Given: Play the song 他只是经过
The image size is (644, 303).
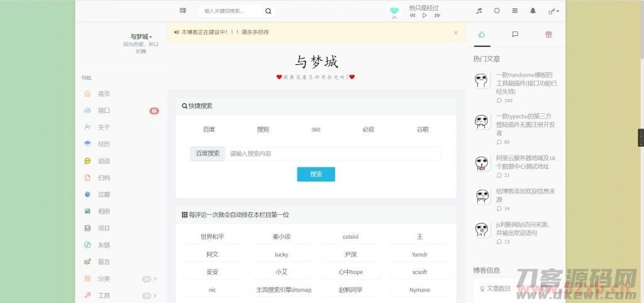Looking at the screenshot, I should click(x=425, y=15).
